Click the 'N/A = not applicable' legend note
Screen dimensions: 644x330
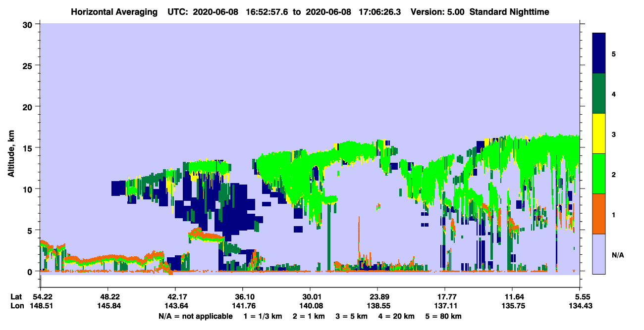tap(195, 316)
